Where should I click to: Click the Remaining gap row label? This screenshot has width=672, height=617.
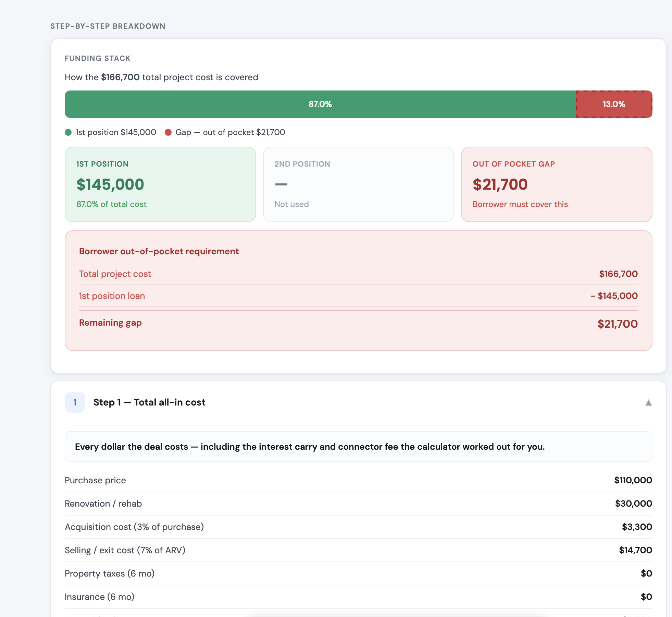point(110,323)
